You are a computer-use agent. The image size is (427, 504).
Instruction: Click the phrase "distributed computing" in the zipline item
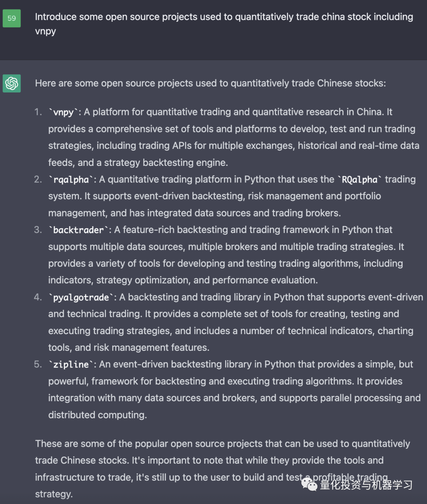point(97,415)
